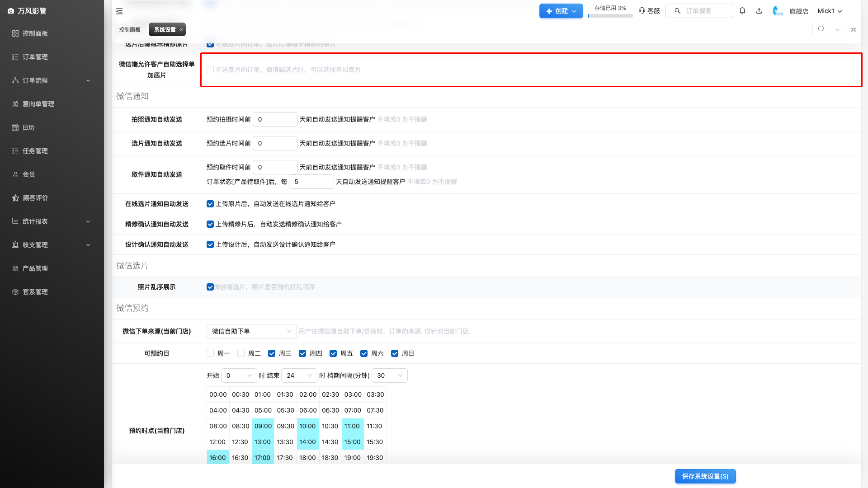The width and height of the screenshot is (868, 488).
Task: Click the 旗舰店 store name
Action: [799, 11]
